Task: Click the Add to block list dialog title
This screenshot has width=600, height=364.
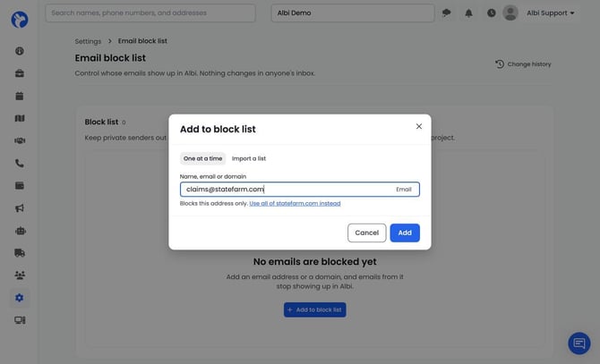Action: click(218, 129)
